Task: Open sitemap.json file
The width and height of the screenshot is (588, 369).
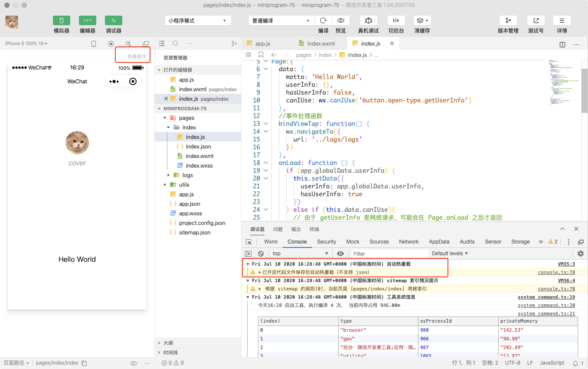Action: point(195,233)
